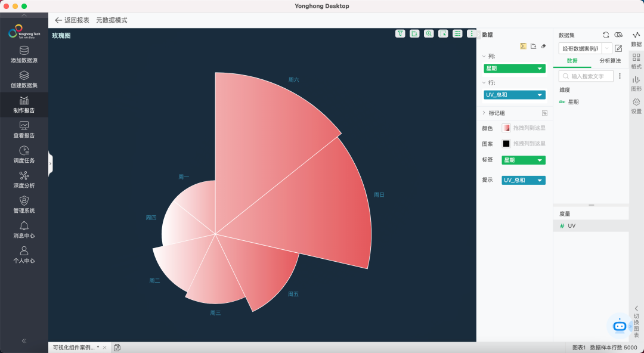644x353 pixels.
Task: Open the AI assistant robot icon
Action: pos(620,326)
